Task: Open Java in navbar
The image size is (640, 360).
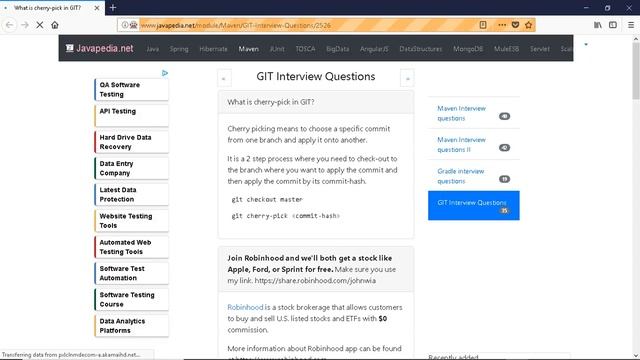Action: tap(153, 49)
